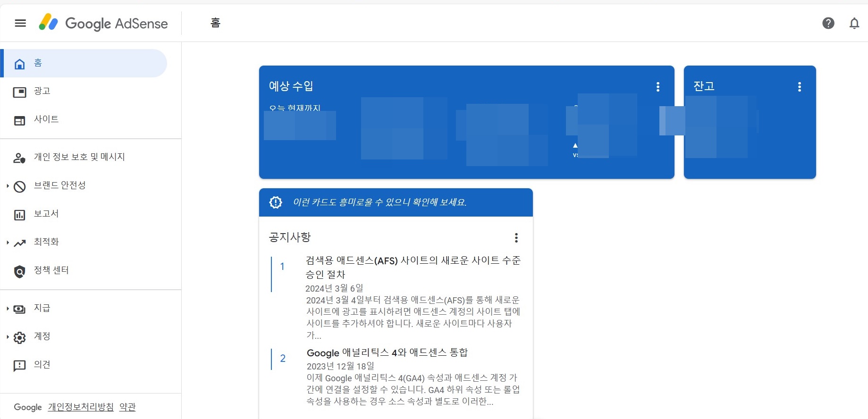Click the 최적화 trending arrow icon

click(19, 243)
